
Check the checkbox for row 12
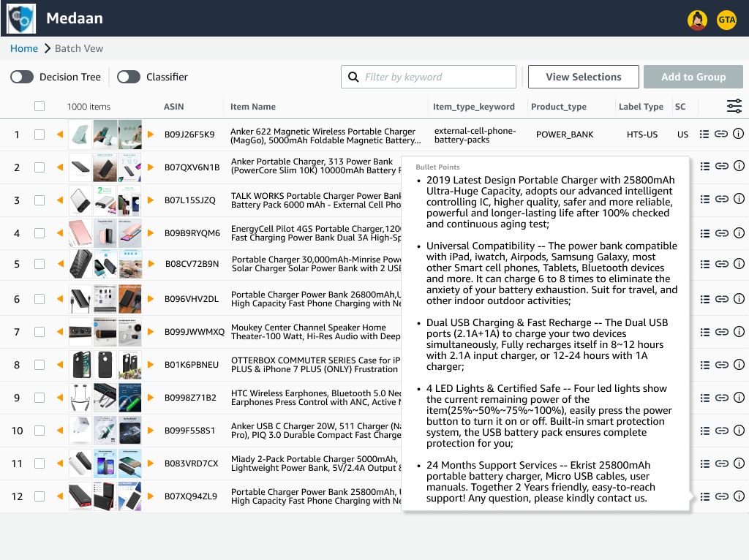tap(39, 496)
